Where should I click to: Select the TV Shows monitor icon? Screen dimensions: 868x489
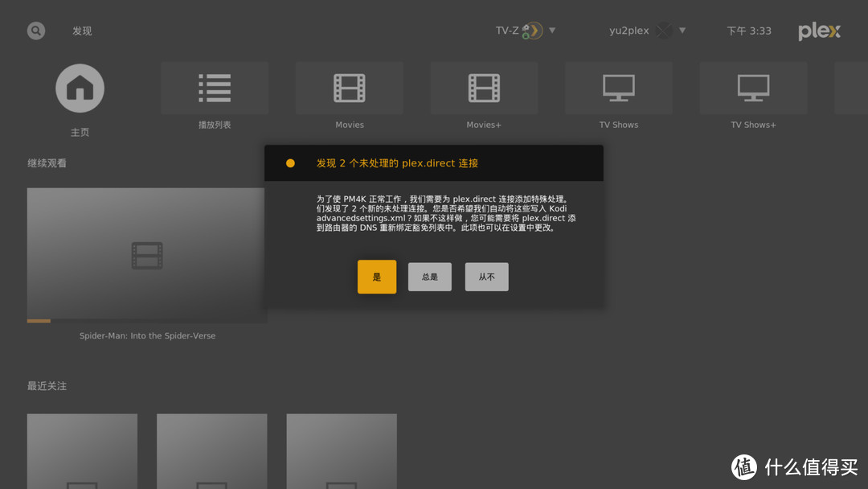pyautogui.click(x=618, y=88)
